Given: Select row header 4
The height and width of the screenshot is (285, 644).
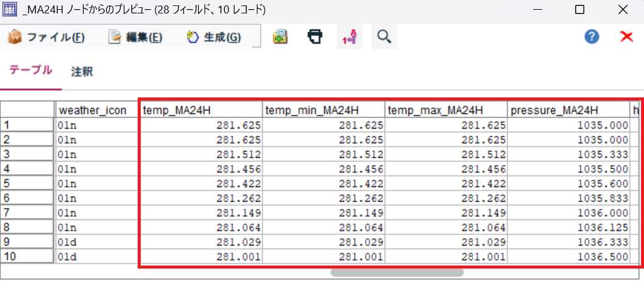Looking at the screenshot, I should [x=27, y=169].
